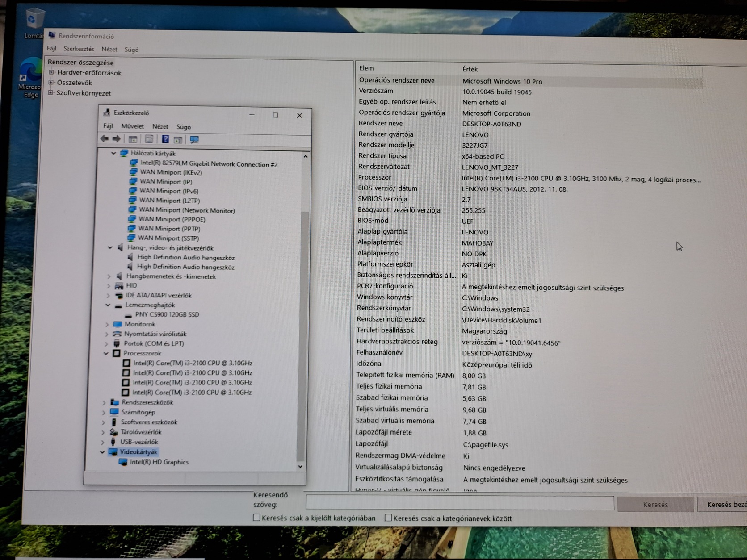Click the speaker icon beside Hang-, video- és játékvezérlők
The height and width of the screenshot is (560, 747).
tap(120, 247)
